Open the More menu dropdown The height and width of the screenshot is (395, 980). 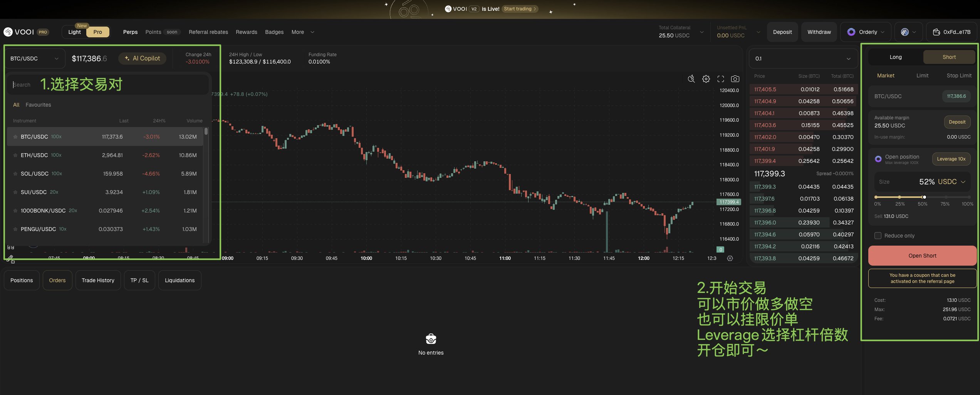point(303,32)
